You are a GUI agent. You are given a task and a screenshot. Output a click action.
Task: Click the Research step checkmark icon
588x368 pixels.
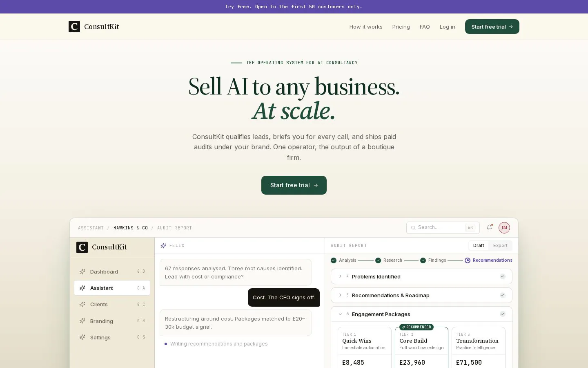pyautogui.click(x=378, y=260)
